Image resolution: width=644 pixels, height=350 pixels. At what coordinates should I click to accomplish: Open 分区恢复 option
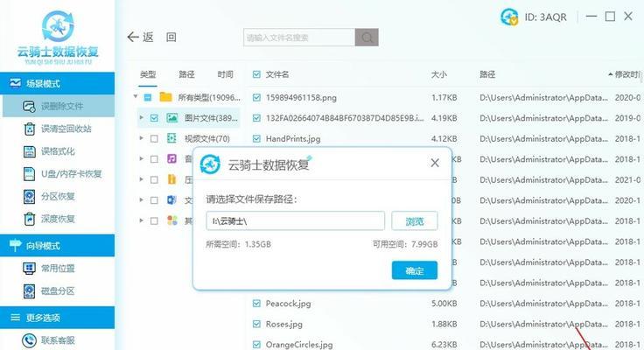click(49, 196)
